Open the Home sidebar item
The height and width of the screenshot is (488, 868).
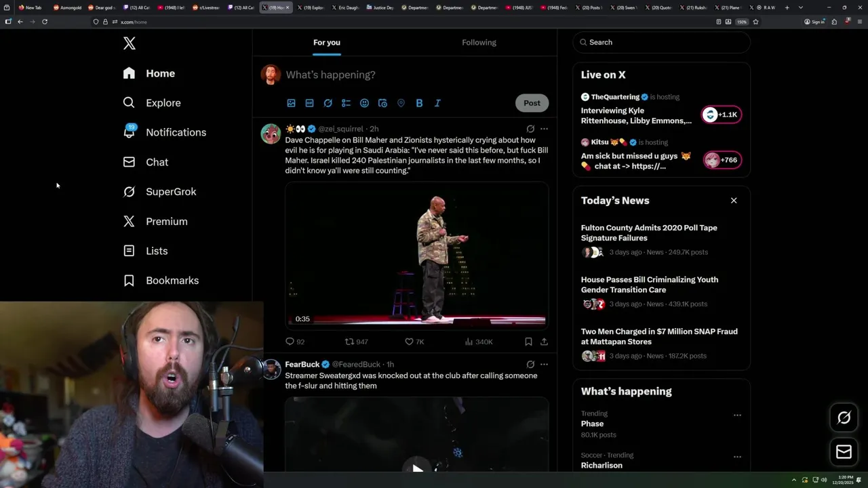pos(149,73)
